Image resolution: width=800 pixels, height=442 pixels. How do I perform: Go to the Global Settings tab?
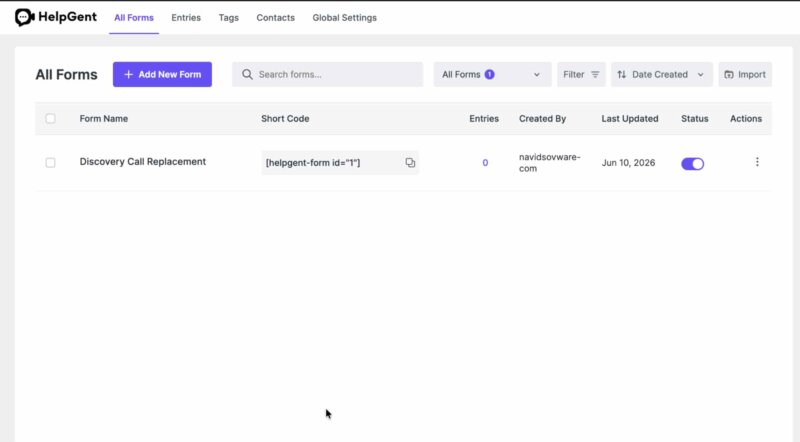tap(344, 17)
